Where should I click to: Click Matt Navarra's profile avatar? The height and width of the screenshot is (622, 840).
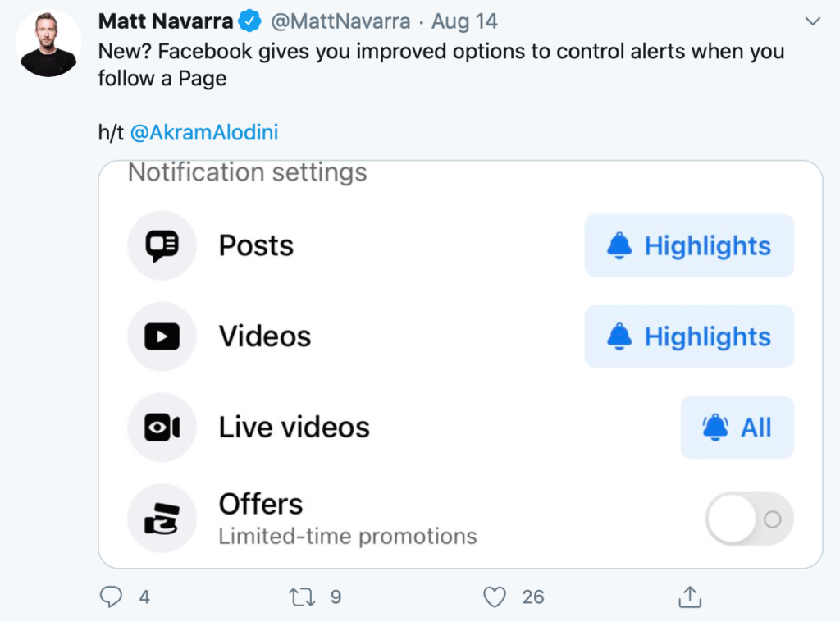(x=48, y=43)
